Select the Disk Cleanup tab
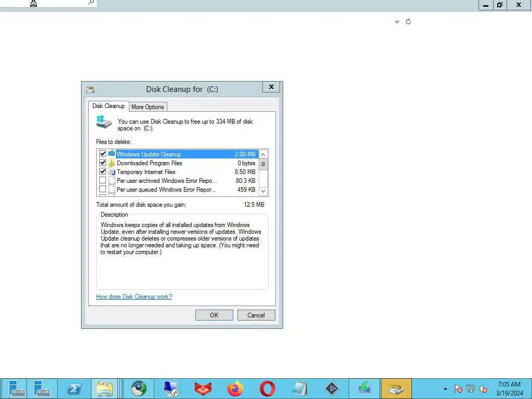532x399 pixels. pos(109,106)
